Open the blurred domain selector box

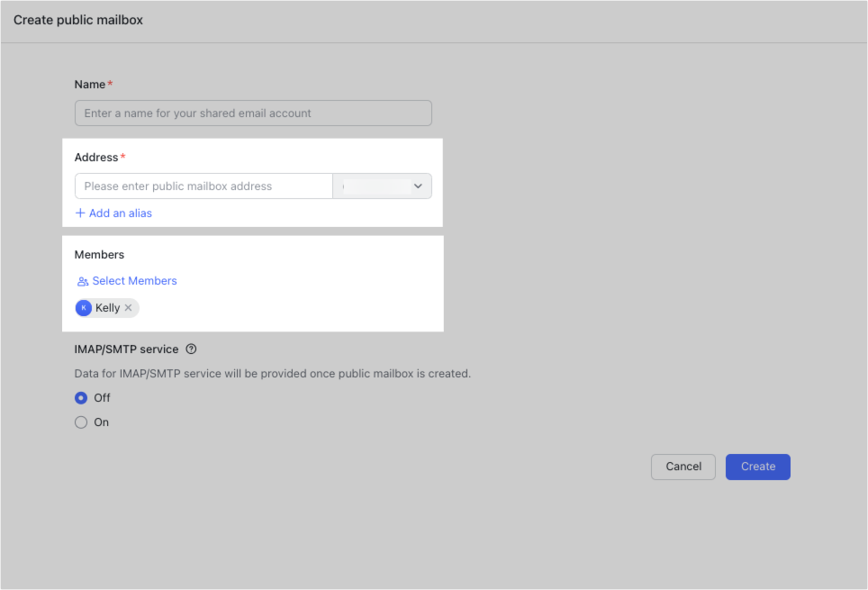click(382, 186)
